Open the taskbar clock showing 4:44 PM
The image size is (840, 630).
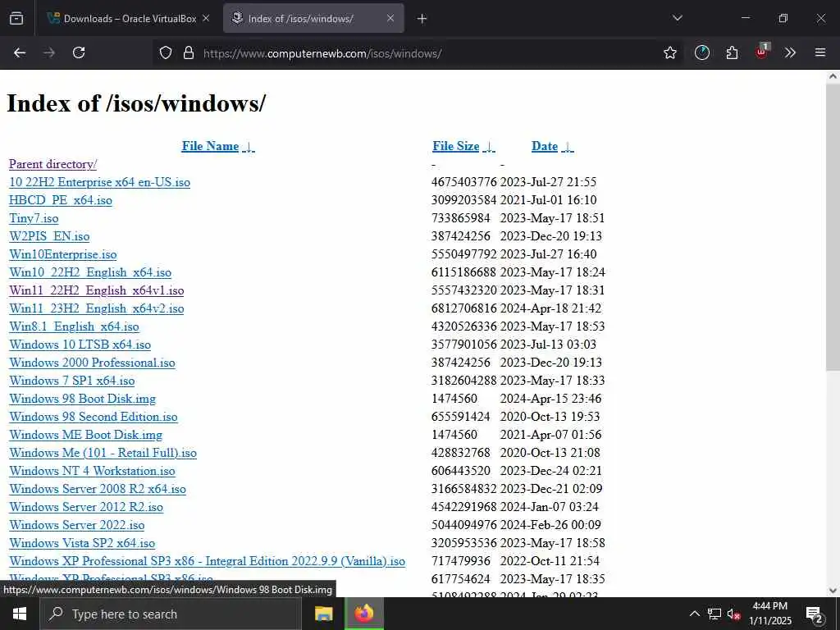(769, 614)
